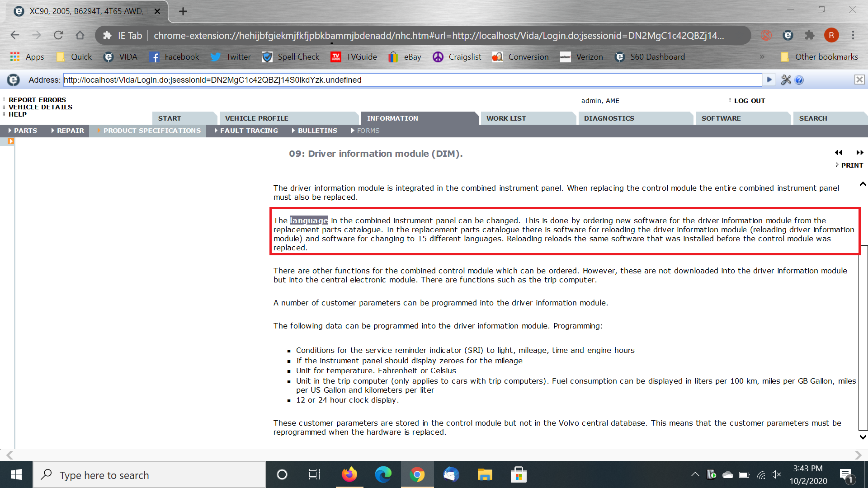The image size is (868, 488).
Task: Click LOG OUT link
Action: pos(749,101)
